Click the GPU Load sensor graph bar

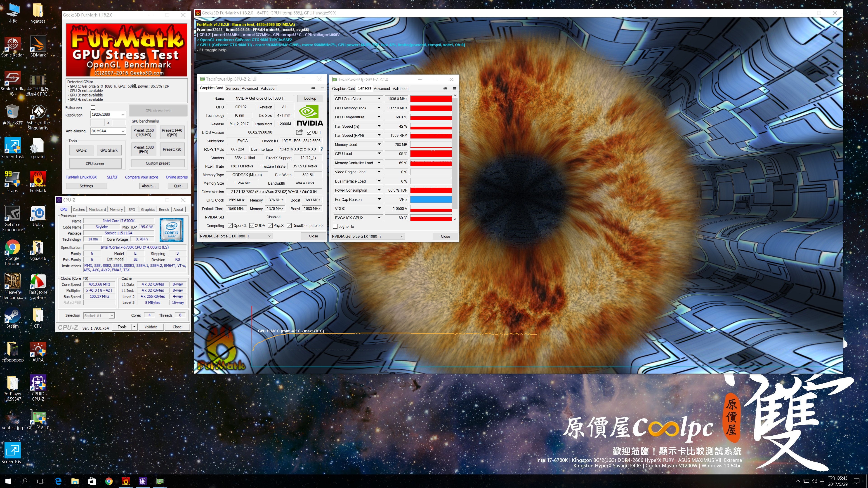pyautogui.click(x=431, y=154)
